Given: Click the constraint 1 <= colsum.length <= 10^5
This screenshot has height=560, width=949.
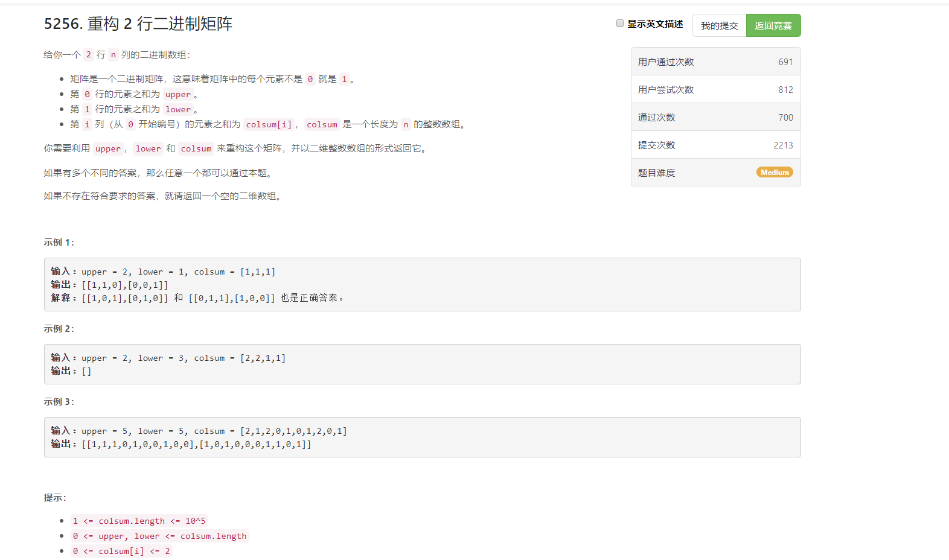Looking at the screenshot, I should coord(139,521).
